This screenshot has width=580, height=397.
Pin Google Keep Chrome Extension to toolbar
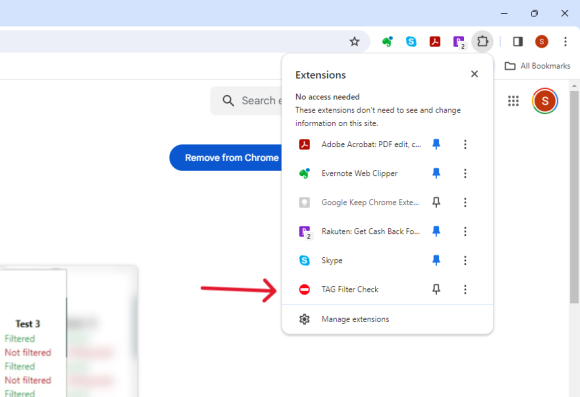coord(436,202)
